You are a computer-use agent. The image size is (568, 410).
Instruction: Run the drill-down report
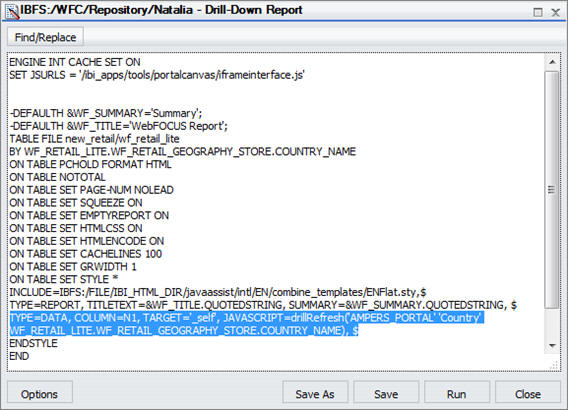coord(456,394)
